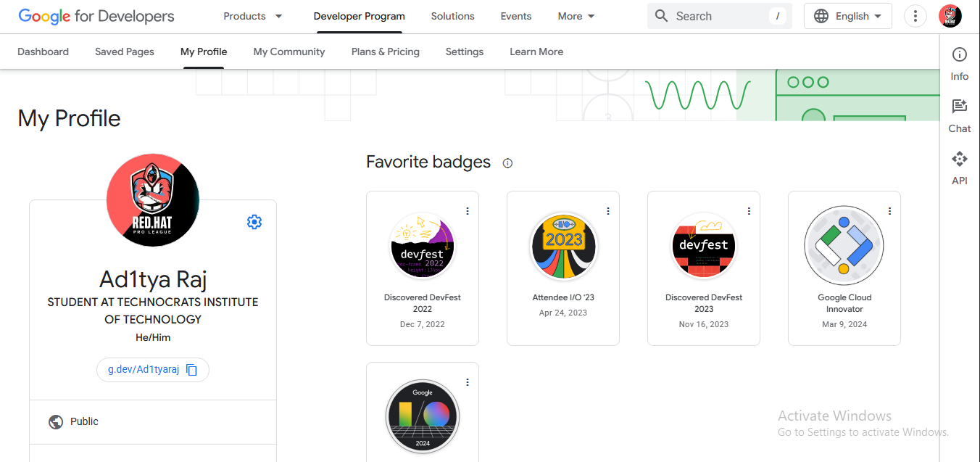
Task: Open options menu for Attendee I/O '23 badge
Action: coord(608,211)
